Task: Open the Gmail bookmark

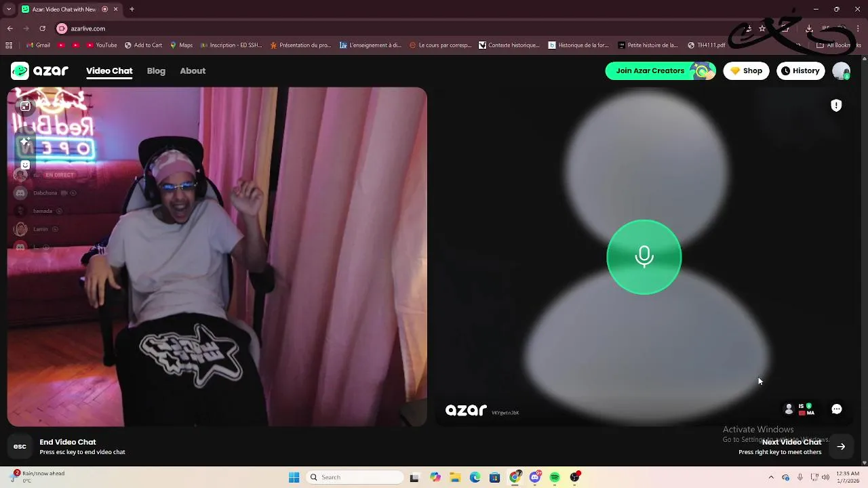Action: [38, 45]
